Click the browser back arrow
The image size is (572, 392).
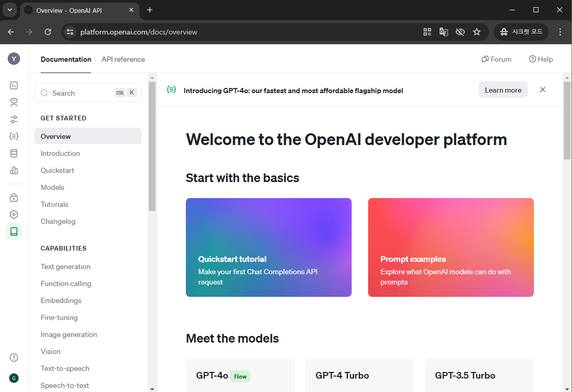coord(11,32)
